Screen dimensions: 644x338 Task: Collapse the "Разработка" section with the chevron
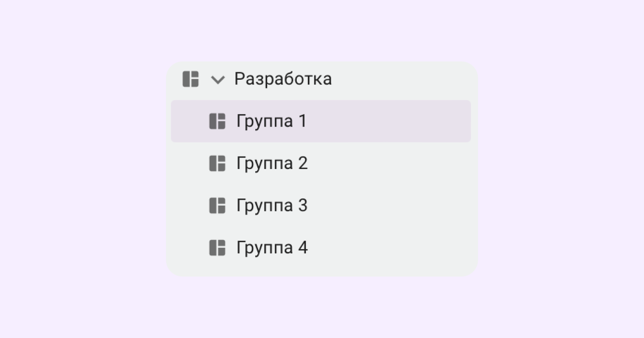point(218,79)
